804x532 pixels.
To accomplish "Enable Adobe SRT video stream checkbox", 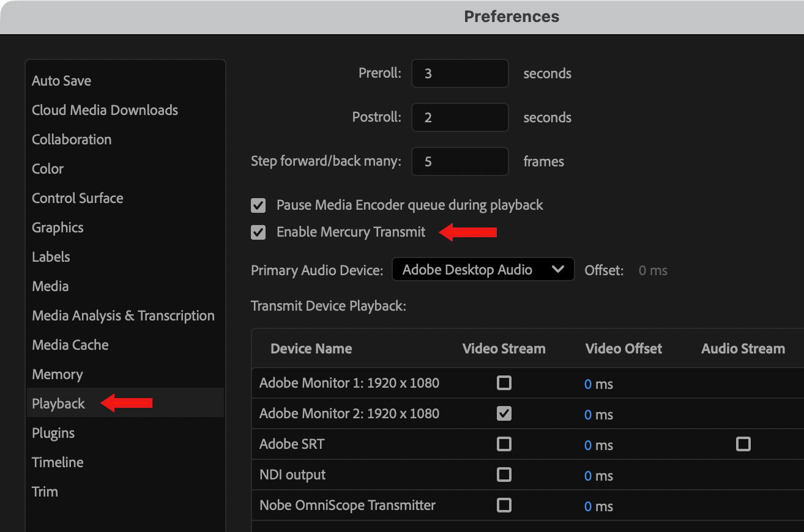I will (504, 444).
